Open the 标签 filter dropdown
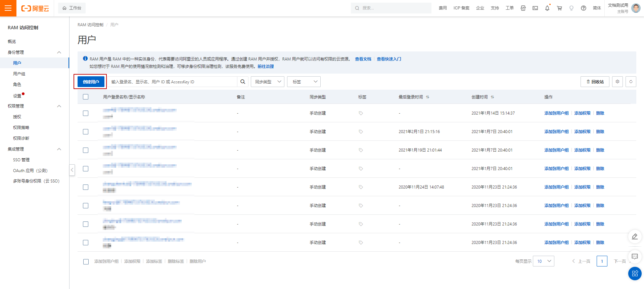The width and height of the screenshot is (644, 289). [x=304, y=82]
